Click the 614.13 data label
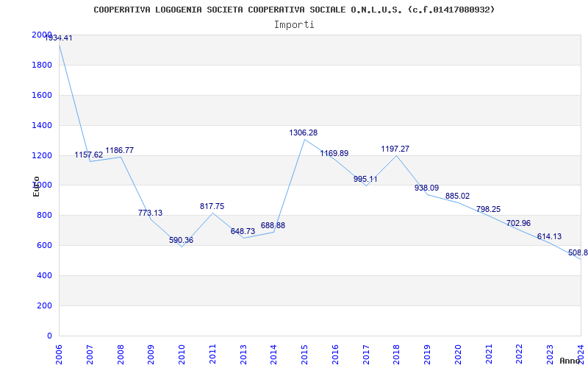This screenshot has width=588, height=368. (549, 236)
